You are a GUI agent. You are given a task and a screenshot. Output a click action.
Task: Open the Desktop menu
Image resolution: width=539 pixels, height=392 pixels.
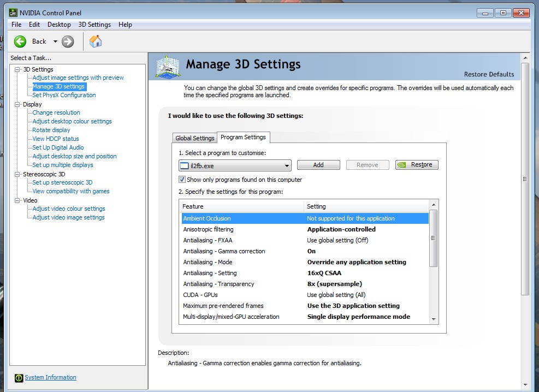point(59,25)
